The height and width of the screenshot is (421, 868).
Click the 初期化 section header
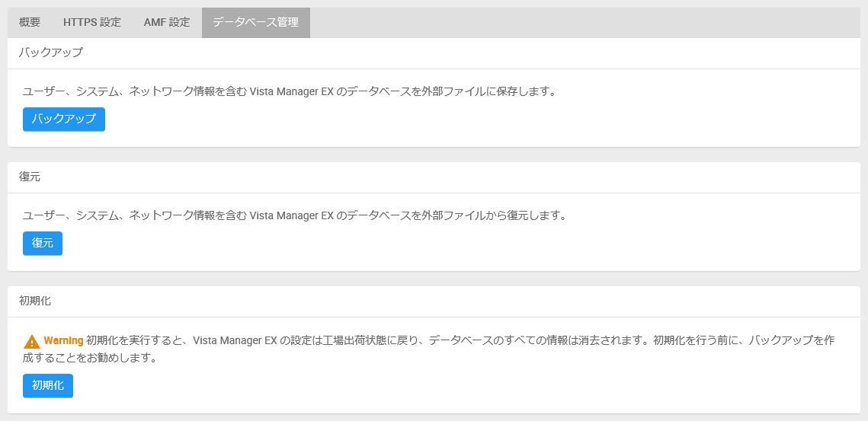point(35,301)
